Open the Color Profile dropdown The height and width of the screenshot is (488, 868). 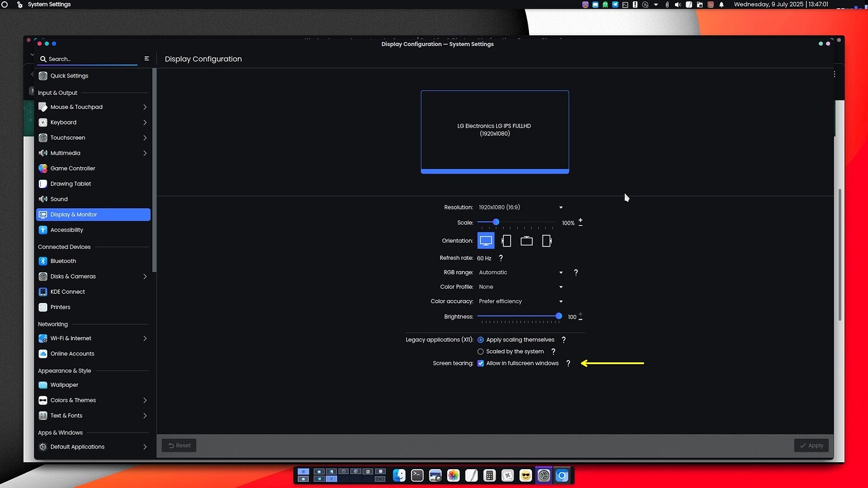click(521, 287)
